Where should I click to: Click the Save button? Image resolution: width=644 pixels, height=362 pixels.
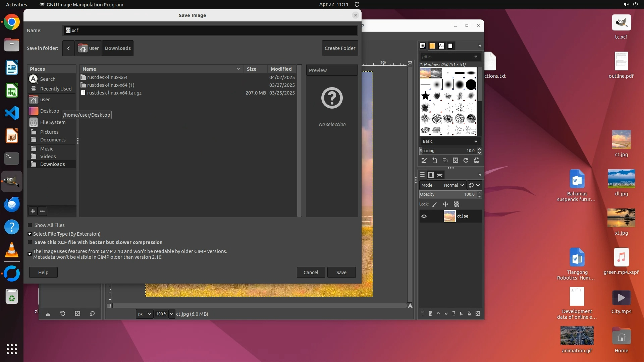(341, 273)
